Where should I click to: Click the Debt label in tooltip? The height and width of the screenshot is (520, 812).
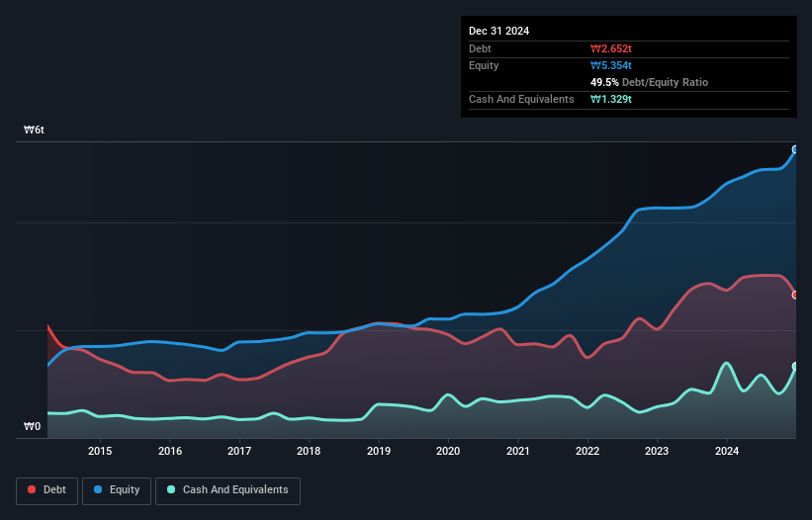(x=480, y=48)
